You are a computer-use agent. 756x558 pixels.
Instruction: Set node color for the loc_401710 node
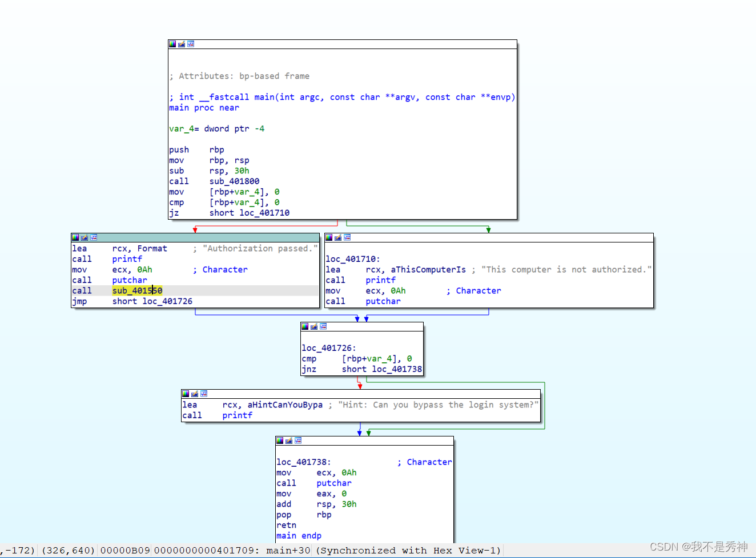(329, 237)
